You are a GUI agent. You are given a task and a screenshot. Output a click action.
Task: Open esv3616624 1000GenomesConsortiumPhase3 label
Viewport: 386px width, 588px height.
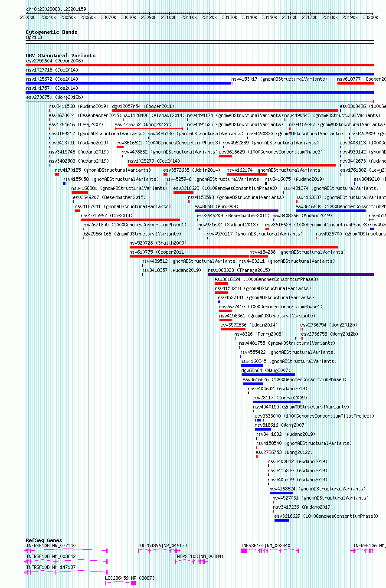pos(267,279)
